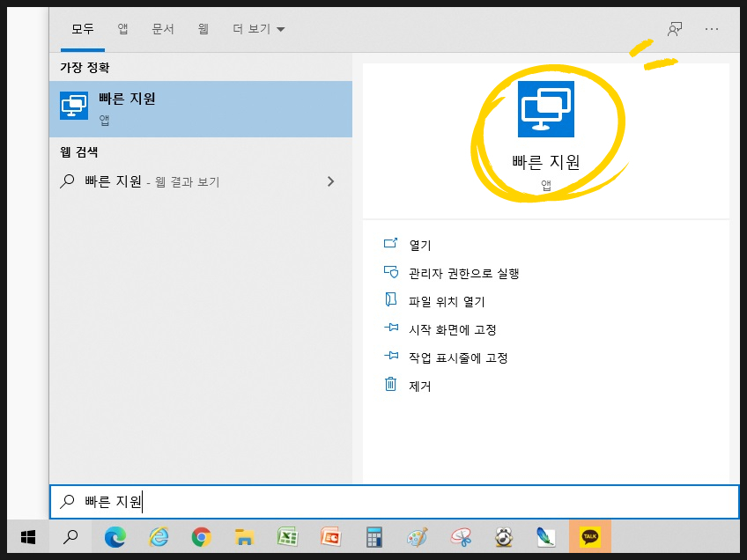Open the penguin music player taskbar icon
Image resolution: width=747 pixels, height=560 pixels.
click(504, 537)
